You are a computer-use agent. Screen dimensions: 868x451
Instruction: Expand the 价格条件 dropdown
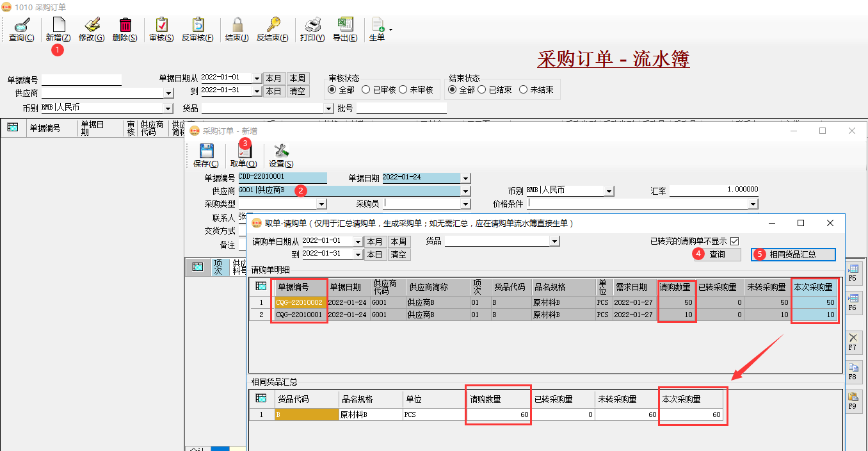tap(753, 204)
